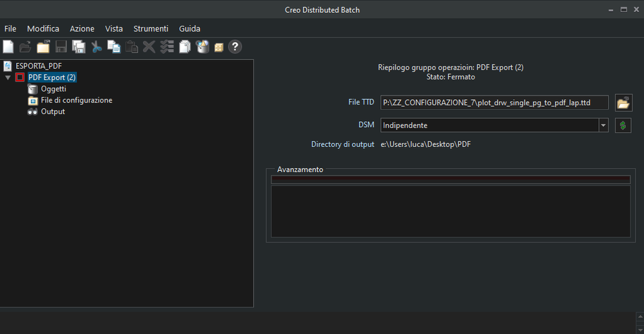Click the blue scissors cut icon
The width and height of the screenshot is (644, 334).
click(97, 47)
